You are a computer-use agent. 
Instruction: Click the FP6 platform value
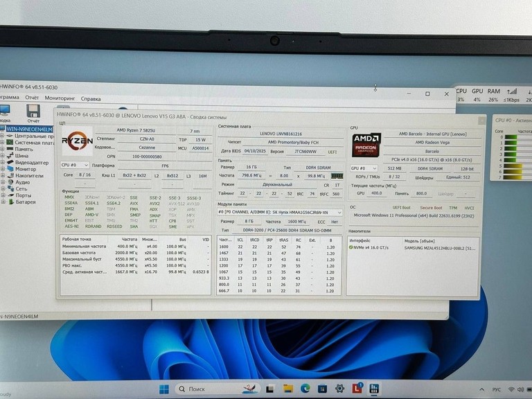[165, 166]
